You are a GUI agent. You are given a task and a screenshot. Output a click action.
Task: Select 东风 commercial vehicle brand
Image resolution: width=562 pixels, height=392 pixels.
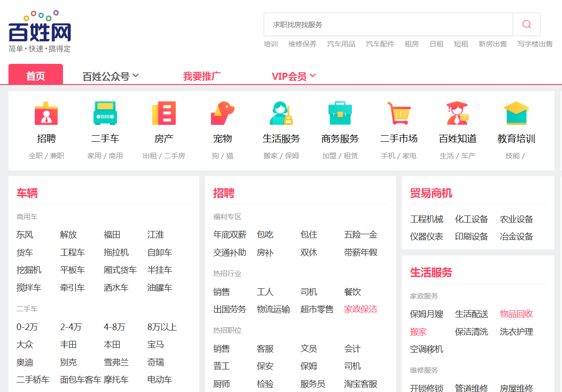coord(25,235)
